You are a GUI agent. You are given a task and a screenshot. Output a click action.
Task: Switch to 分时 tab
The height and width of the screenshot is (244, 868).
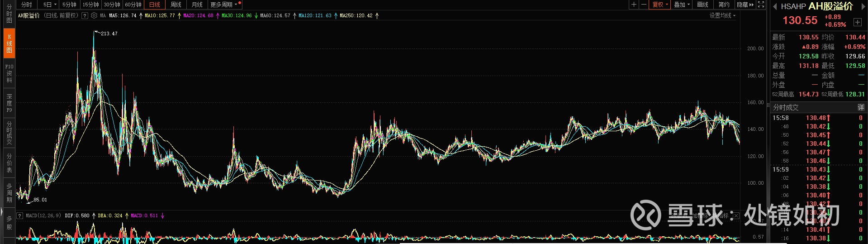point(27,5)
